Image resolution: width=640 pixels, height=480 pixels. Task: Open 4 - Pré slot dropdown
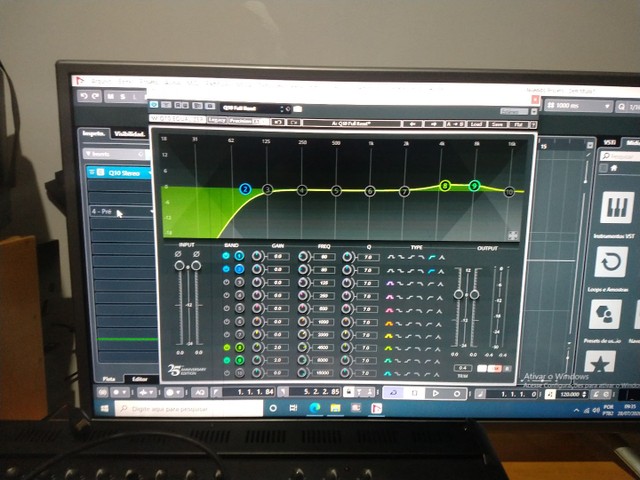[x=152, y=211]
